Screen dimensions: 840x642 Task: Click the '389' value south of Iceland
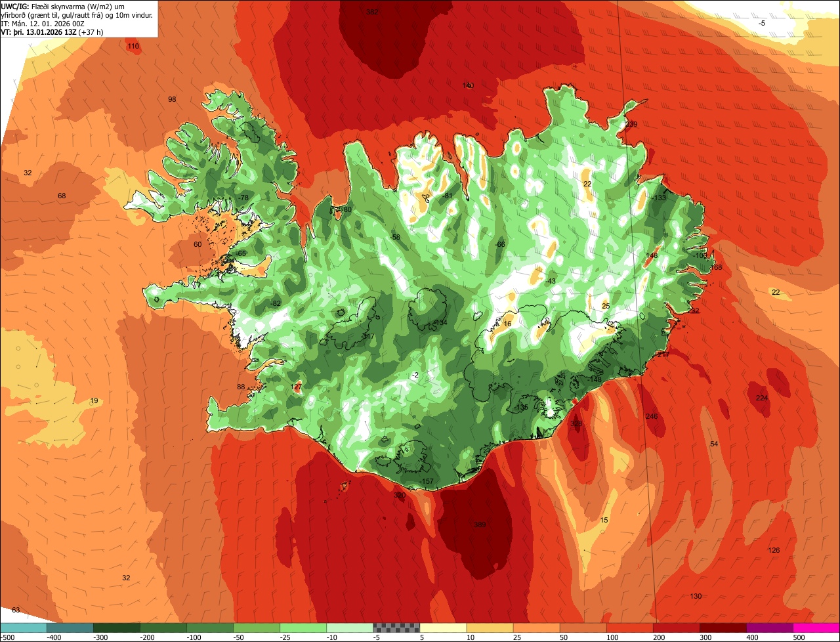point(480,524)
